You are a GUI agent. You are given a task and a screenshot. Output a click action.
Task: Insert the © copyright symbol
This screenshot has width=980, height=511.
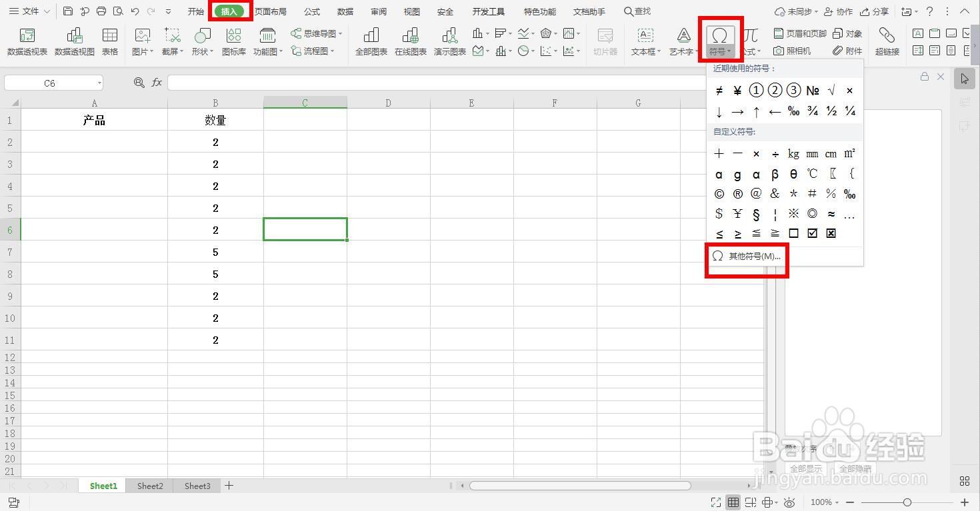(719, 194)
